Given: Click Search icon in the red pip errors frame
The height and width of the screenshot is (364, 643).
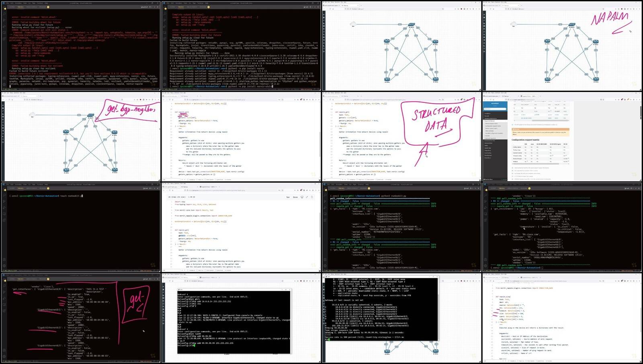Looking at the screenshot, I should [x=4, y=14].
